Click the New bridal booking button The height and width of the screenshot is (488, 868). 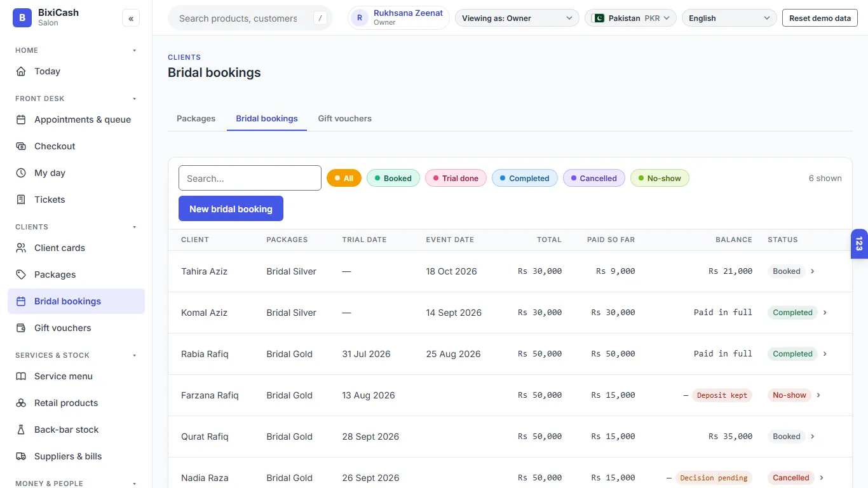coord(231,208)
